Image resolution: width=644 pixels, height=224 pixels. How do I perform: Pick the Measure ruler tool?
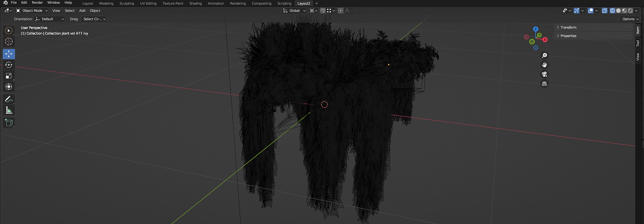9,110
